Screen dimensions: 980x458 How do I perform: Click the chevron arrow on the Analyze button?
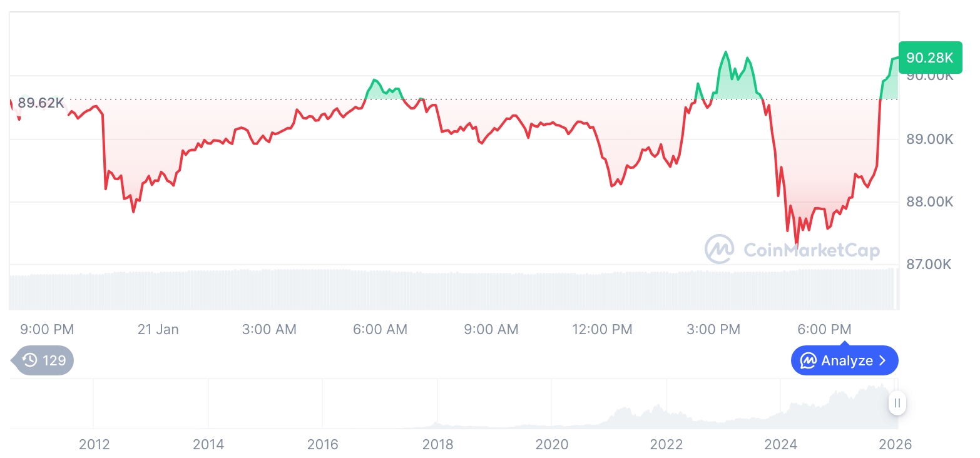click(883, 361)
